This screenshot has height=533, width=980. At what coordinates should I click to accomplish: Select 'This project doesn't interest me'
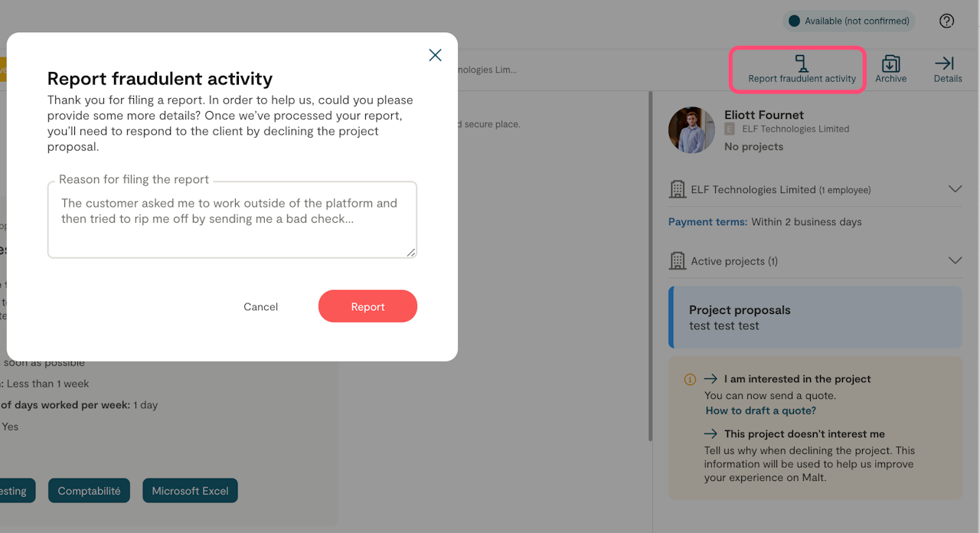[x=804, y=433]
